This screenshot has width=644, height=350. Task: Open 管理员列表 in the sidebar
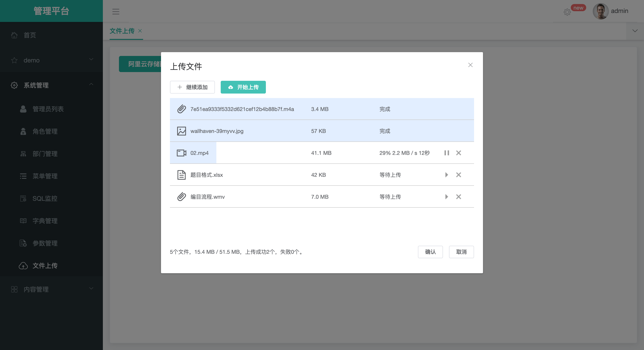point(48,109)
